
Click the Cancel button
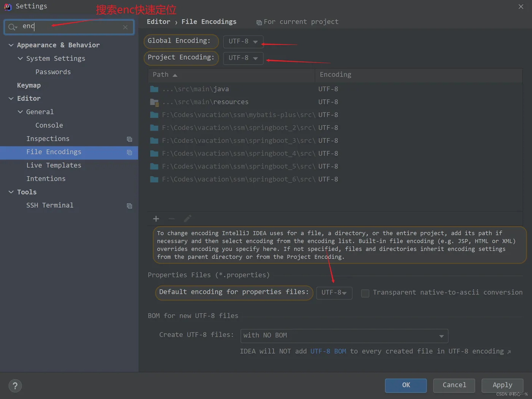(454, 385)
